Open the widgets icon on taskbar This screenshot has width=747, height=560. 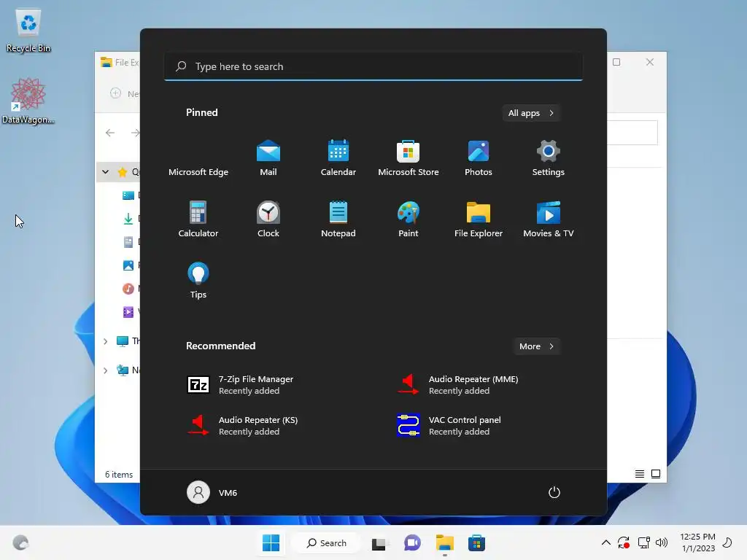pyautogui.click(x=20, y=542)
